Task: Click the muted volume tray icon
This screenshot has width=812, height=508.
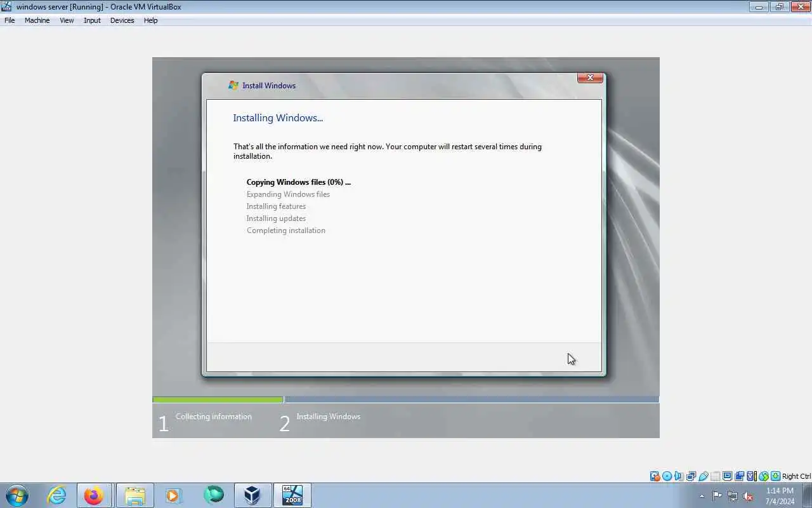Action: (x=749, y=496)
